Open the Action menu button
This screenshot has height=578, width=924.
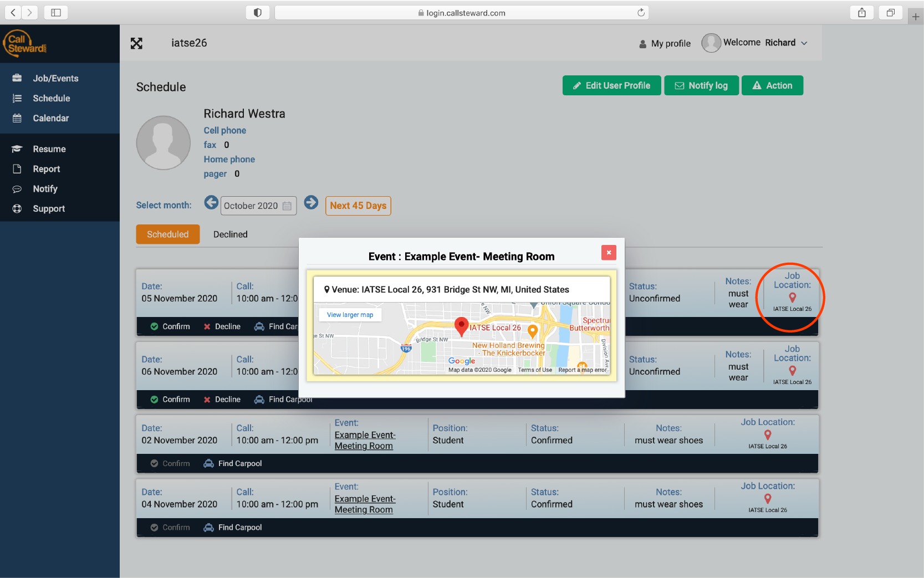click(x=772, y=85)
